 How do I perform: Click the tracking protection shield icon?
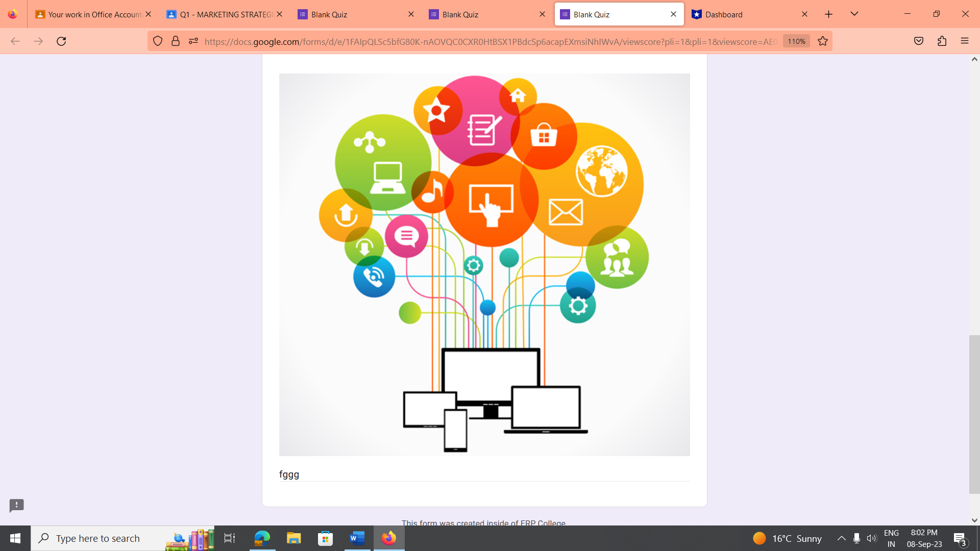pyautogui.click(x=158, y=41)
